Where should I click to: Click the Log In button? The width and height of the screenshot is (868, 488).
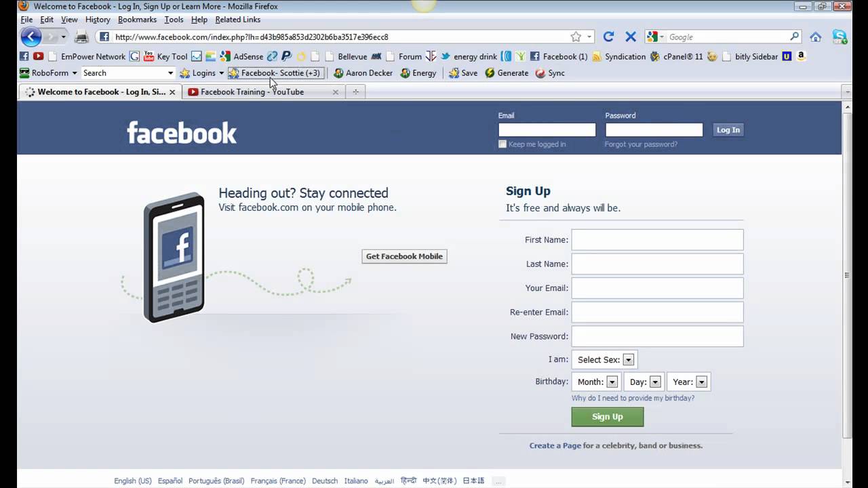[x=728, y=129]
